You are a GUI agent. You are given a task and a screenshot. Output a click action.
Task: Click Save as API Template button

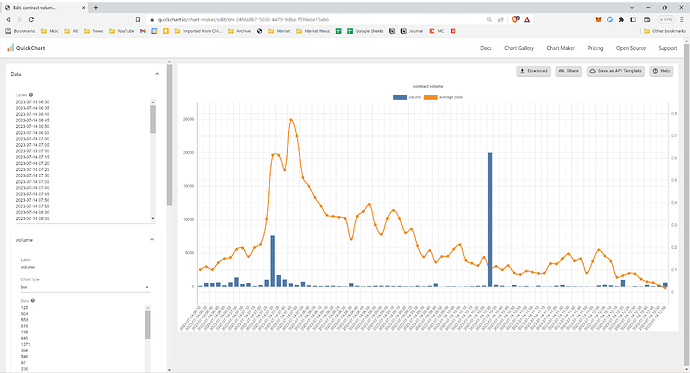(x=616, y=71)
